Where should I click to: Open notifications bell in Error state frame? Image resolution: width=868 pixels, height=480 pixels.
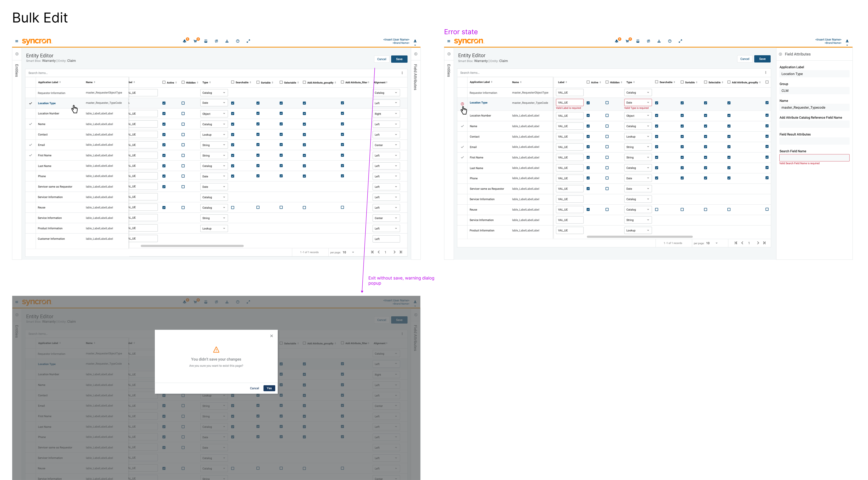617,41
